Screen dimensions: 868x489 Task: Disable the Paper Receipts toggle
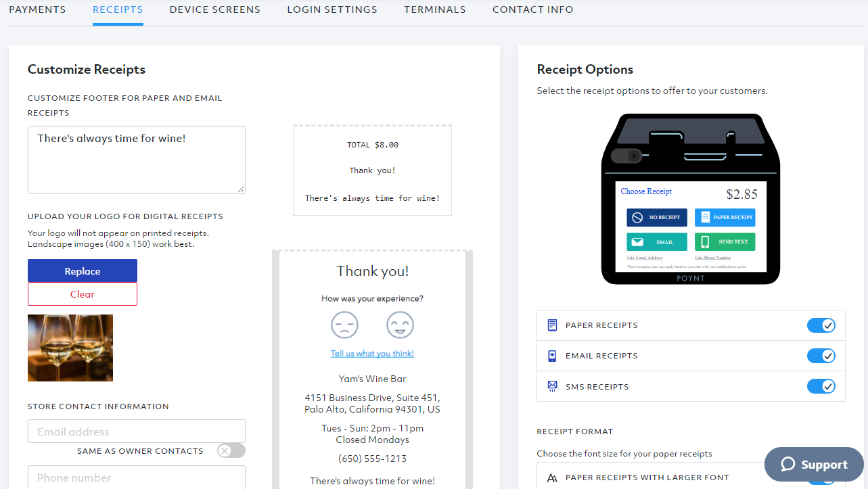(821, 325)
